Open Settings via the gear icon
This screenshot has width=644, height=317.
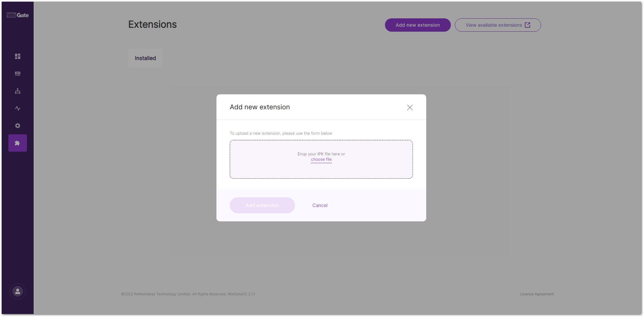18,126
